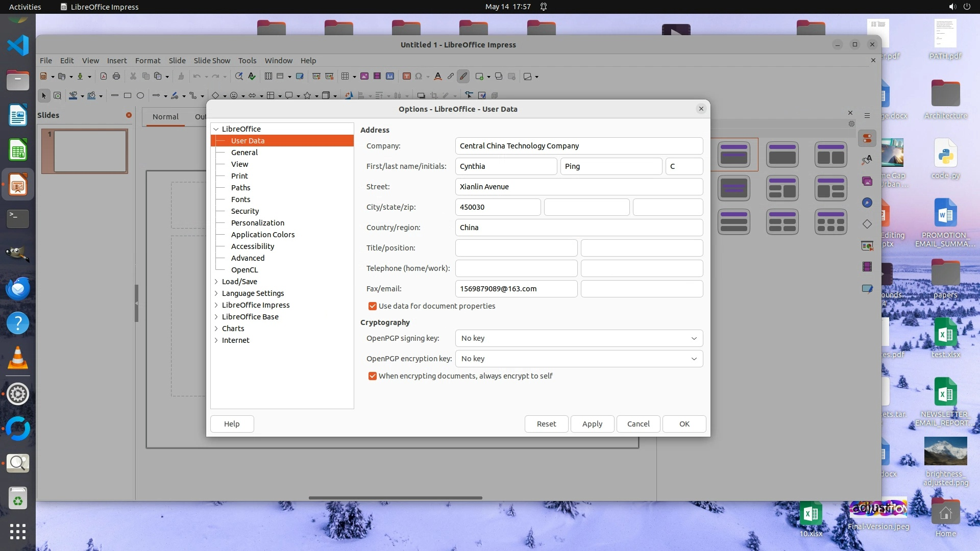The image size is (980, 551).
Task: Click the Print icon in toolbar
Action: pyautogui.click(x=116, y=77)
